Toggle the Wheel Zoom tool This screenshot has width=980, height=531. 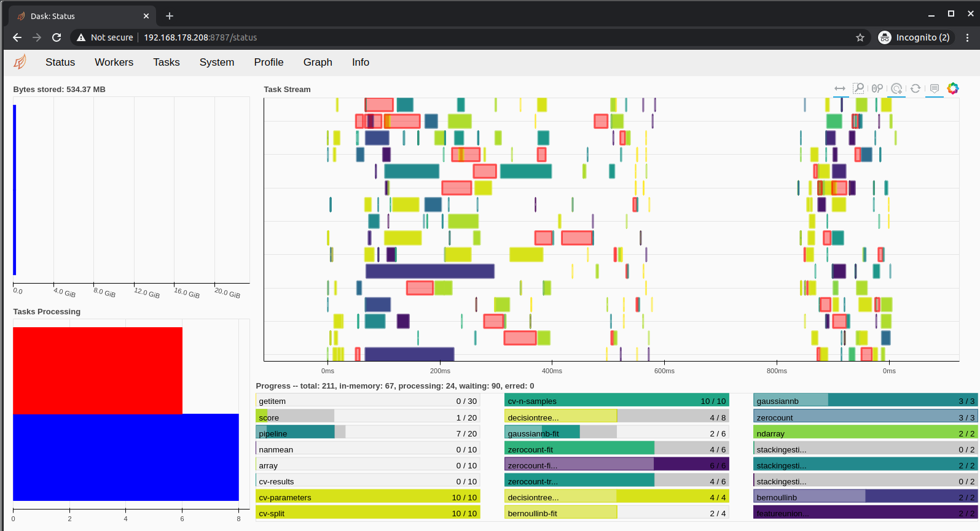pos(877,88)
